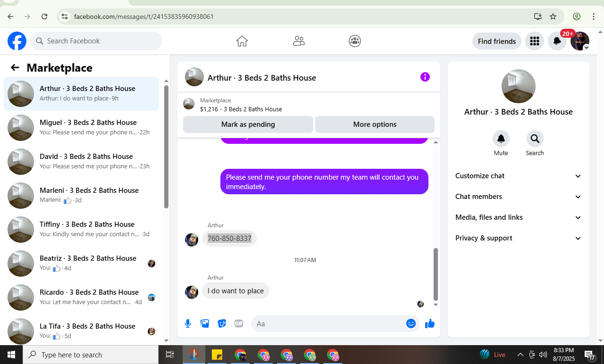The height and width of the screenshot is (364, 604).
Task: Click the purple 'Please send me your phone number' message
Action: click(x=324, y=182)
